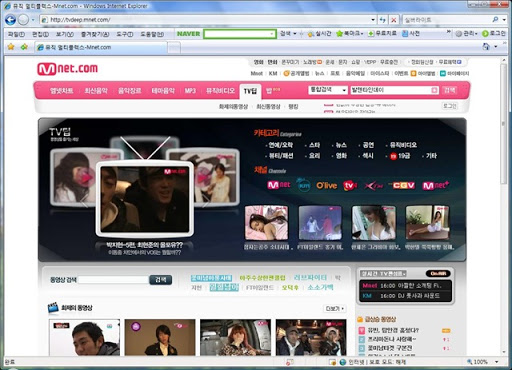Click the 로그인 button below pink bar

pyautogui.click(x=449, y=106)
